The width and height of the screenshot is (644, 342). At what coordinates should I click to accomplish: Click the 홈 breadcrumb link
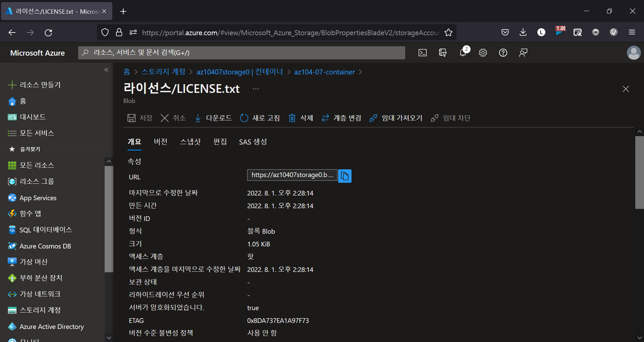[127, 72]
